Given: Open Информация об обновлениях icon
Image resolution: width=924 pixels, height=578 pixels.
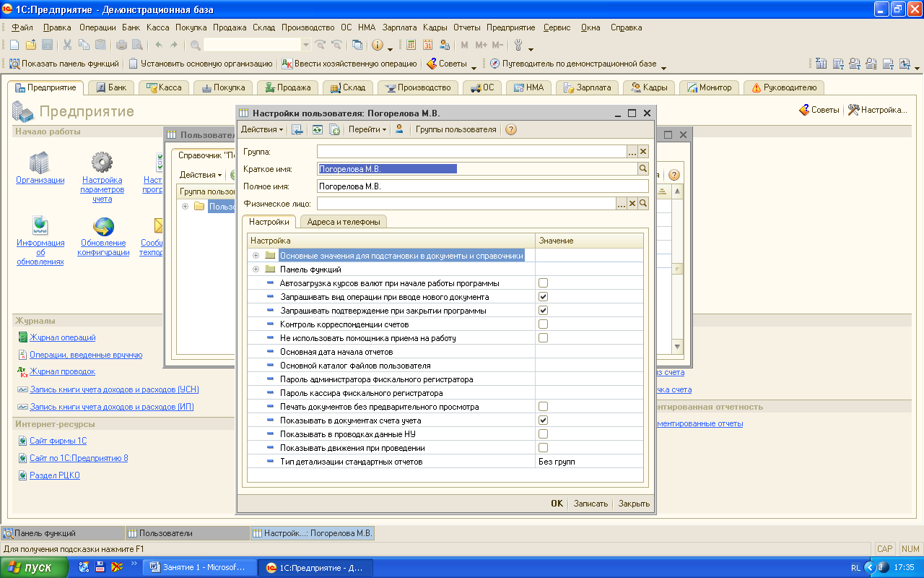Looking at the screenshot, I should [40, 226].
